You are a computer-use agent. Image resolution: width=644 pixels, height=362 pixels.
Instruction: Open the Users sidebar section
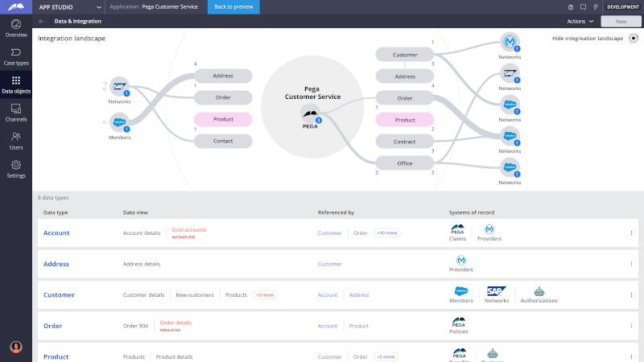[16, 140]
